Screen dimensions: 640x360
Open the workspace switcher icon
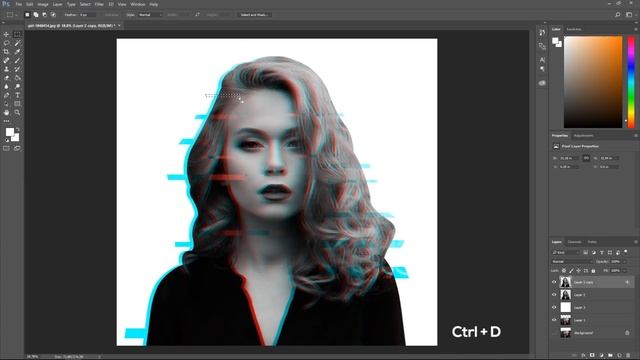[x=629, y=15]
